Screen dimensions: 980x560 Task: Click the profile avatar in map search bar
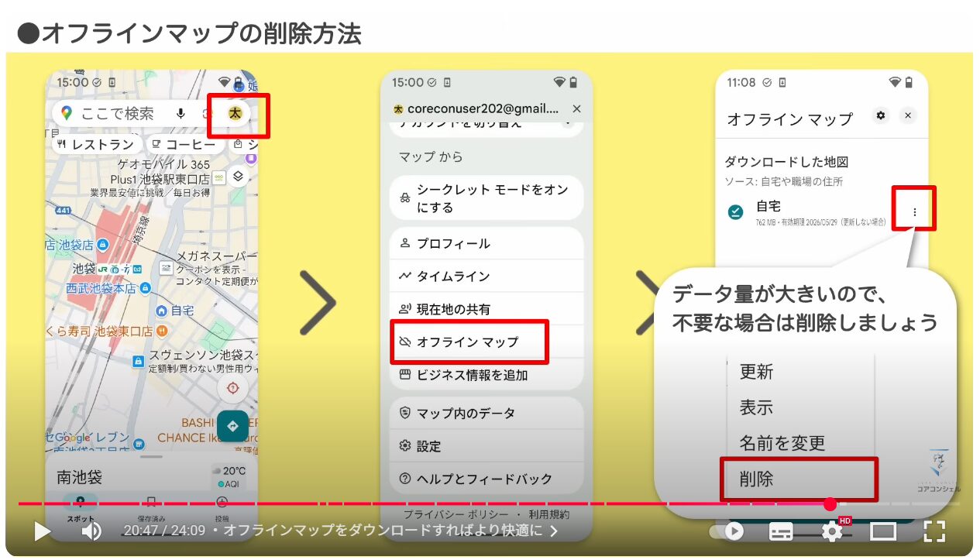[x=236, y=113]
